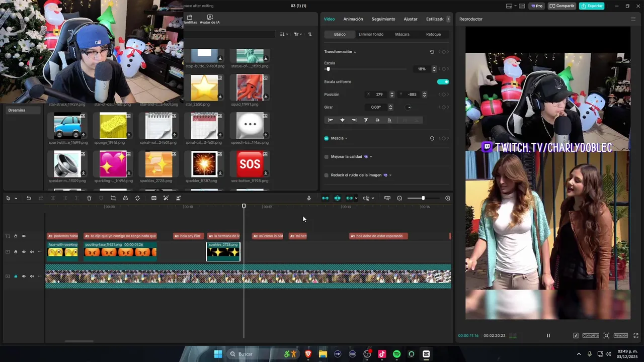The width and height of the screenshot is (644, 362).
Task: Download the sos-button sticker
Action: [x=266, y=173]
